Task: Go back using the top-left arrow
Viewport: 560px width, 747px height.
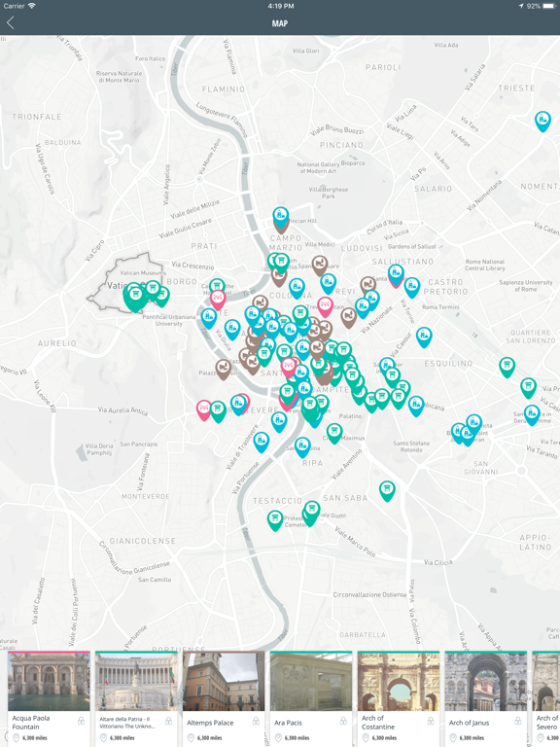Action: pos(11,22)
